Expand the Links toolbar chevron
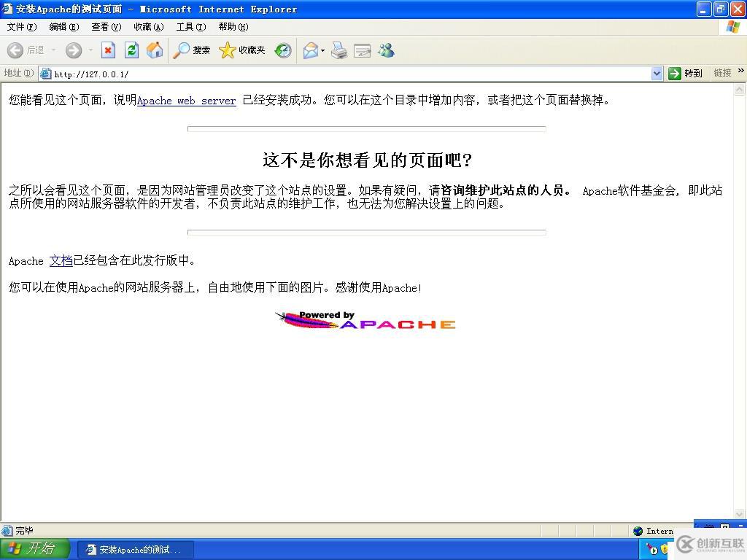Image resolution: width=747 pixels, height=560 pixels. (x=741, y=71)
